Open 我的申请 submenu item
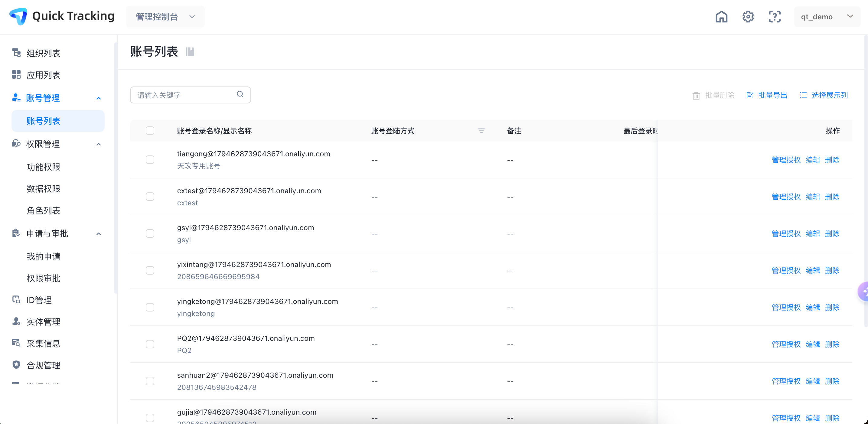 click(44, 256)
